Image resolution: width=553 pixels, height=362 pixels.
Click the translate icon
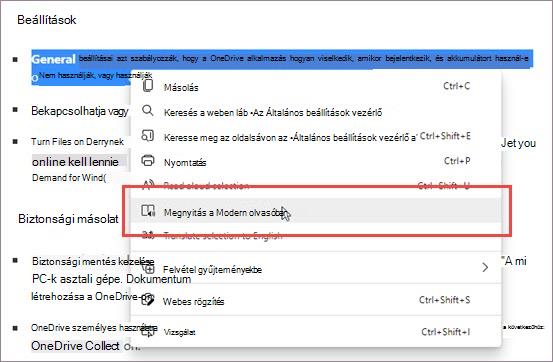(x=148, y=235)
